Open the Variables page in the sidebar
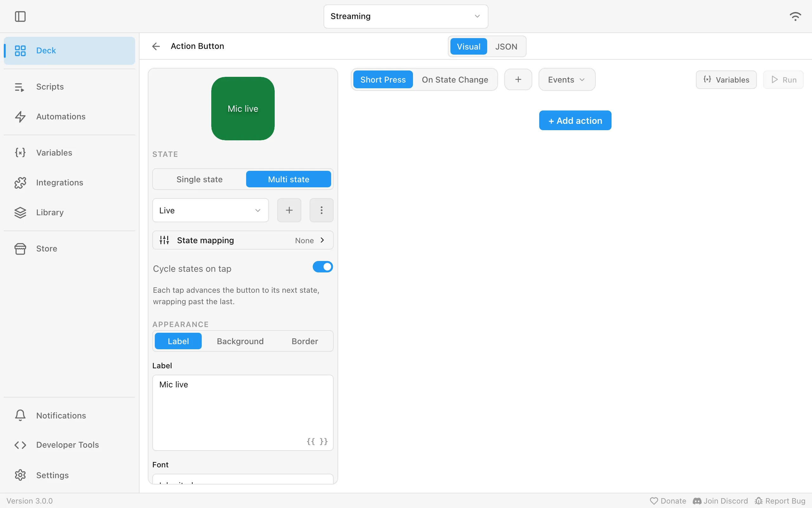Viewport: 812px width, 508px height. point(69,152)
